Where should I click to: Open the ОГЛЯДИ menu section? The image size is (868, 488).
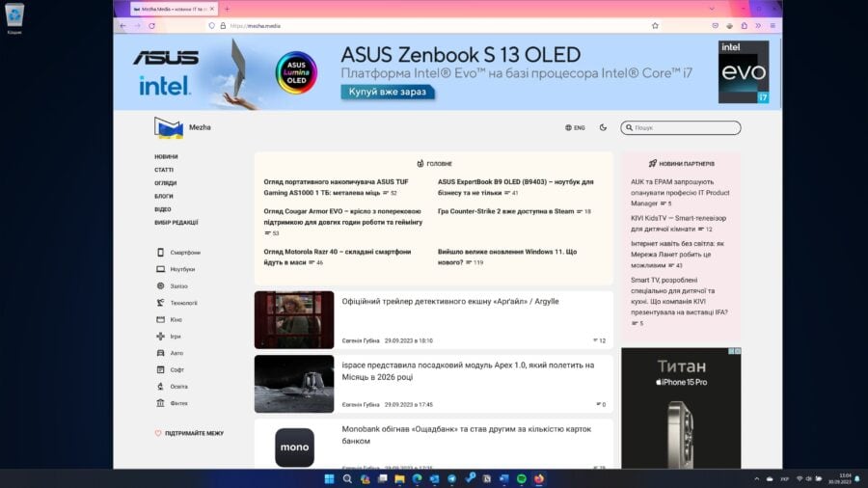click(x=166, y=183)
